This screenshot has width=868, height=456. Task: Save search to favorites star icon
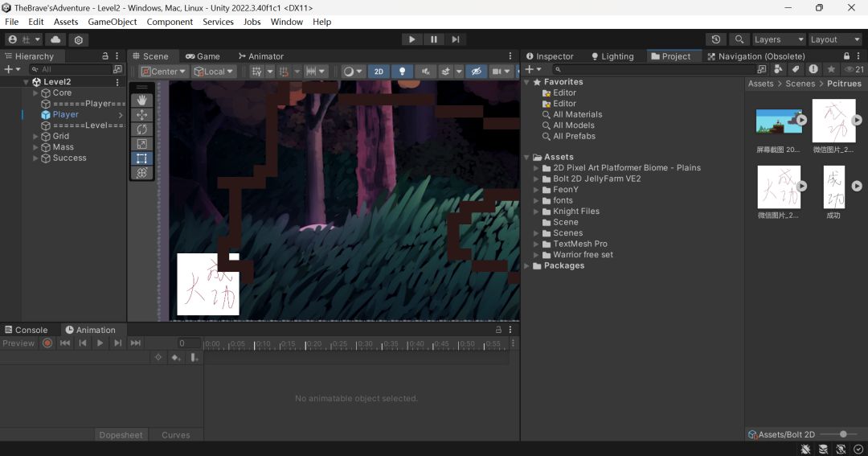[x=831, y=69]
